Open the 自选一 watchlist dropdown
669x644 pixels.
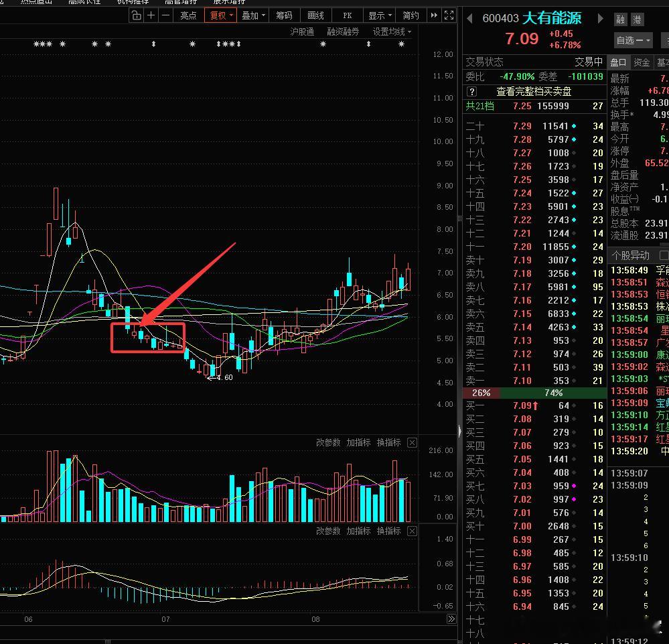click(x=634, y=40)
